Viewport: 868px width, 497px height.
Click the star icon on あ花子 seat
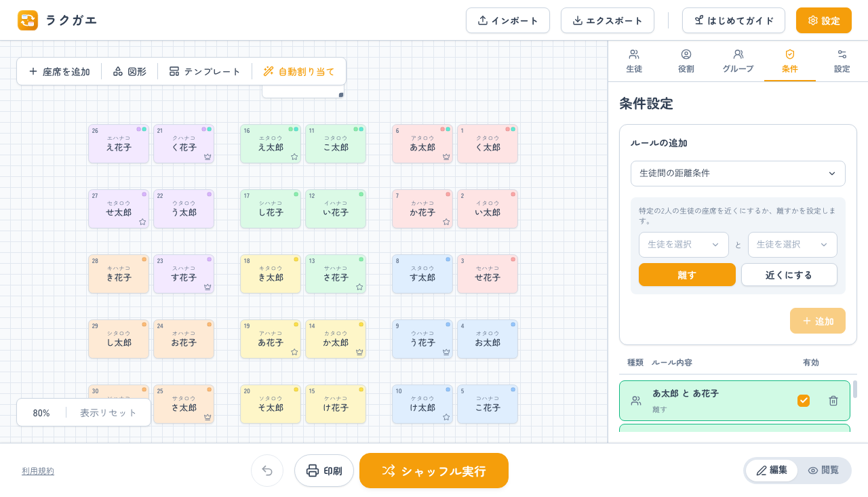[x=294, y=352]
